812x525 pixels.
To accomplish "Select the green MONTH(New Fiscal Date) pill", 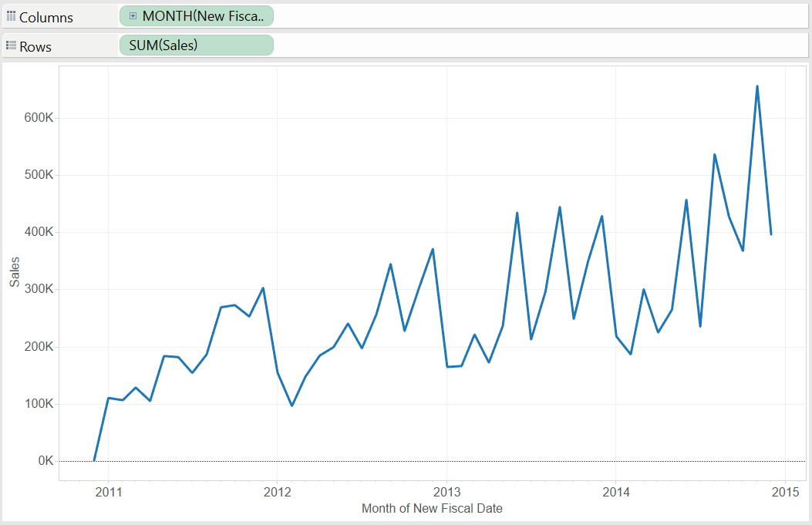I will point(197,15).
